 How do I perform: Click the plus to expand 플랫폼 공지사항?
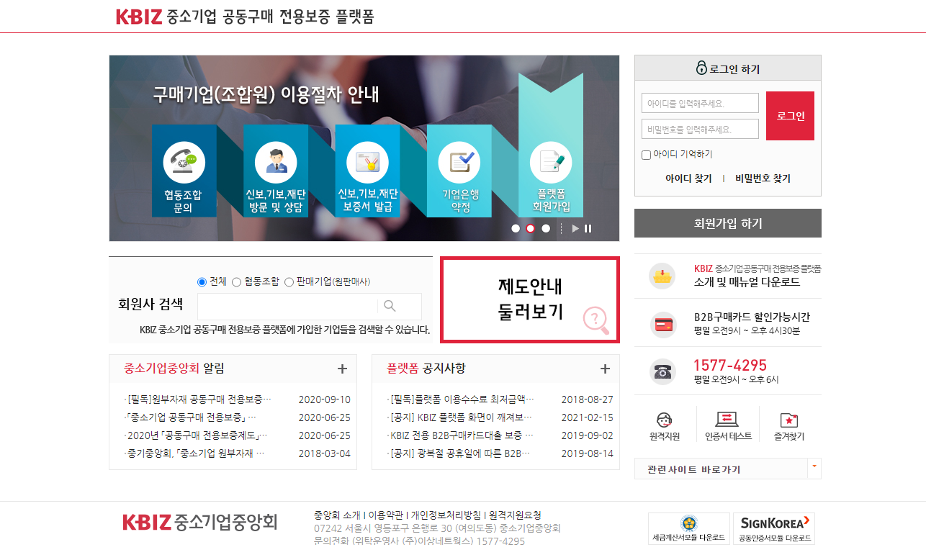(x=605, y=368)
